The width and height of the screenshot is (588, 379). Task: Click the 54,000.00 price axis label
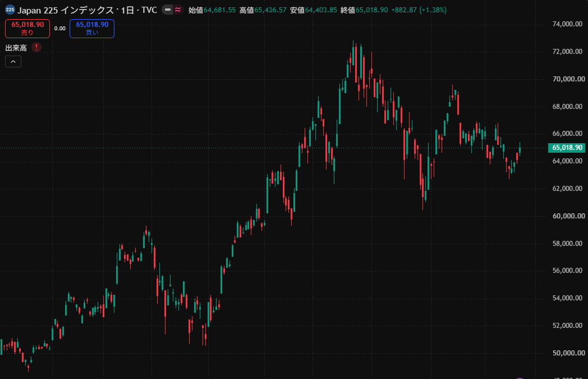click(x=567, y=298)
